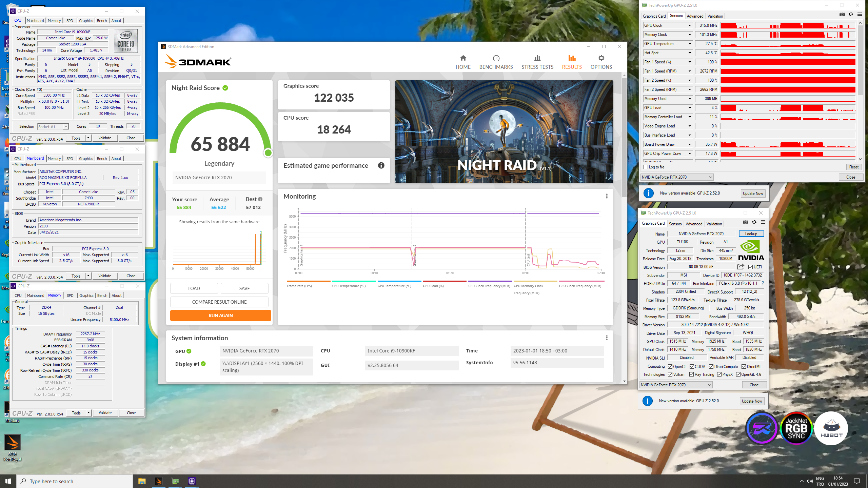Open Advanced tab in GPU-Z Sensors window
This screenshot has height=488, width=868.
[x=695, y=16]
